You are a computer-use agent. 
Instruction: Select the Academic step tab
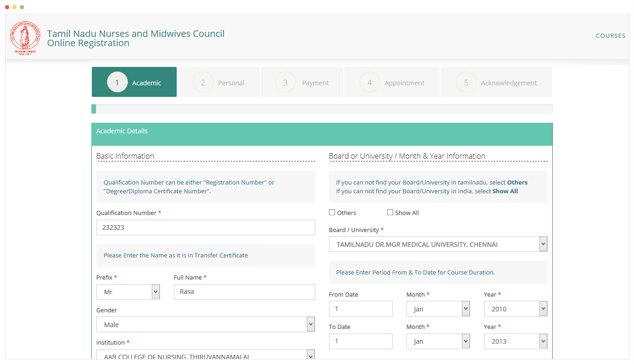[x=134, y=82]
